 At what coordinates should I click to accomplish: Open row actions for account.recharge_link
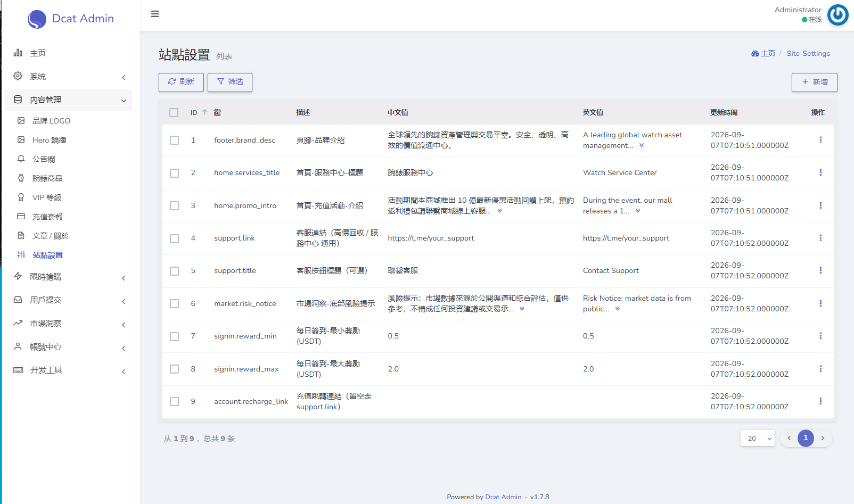tap(820, 401)
